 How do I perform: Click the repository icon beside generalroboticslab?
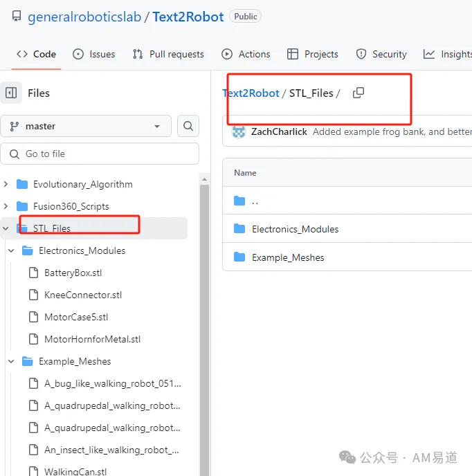coord(17,16)
